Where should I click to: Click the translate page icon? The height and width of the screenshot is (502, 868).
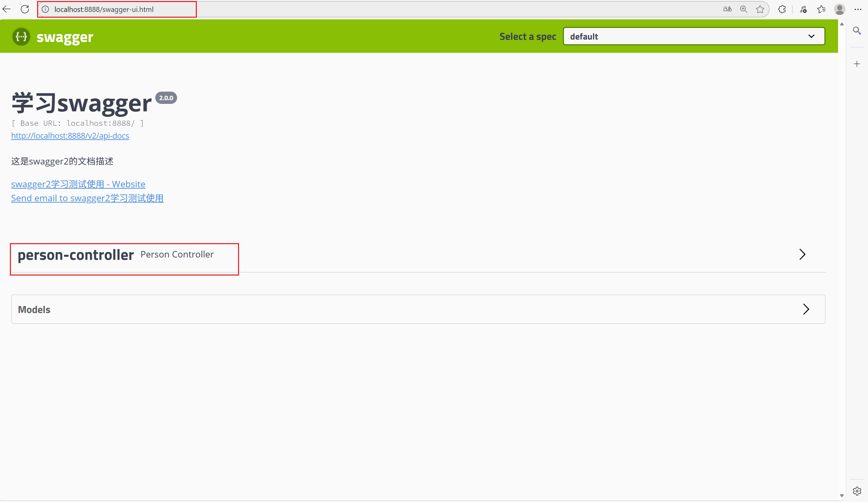point(727,9)
